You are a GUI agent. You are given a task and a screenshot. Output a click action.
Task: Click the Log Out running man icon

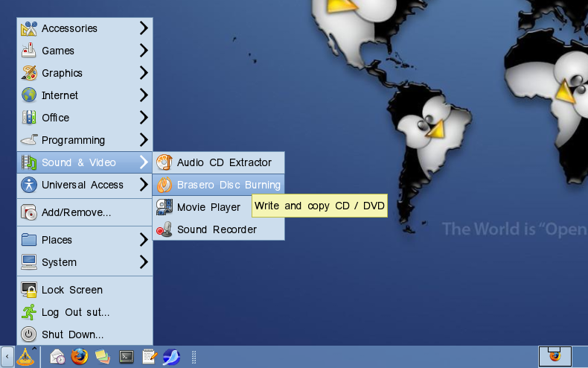(x=29, y=312)
